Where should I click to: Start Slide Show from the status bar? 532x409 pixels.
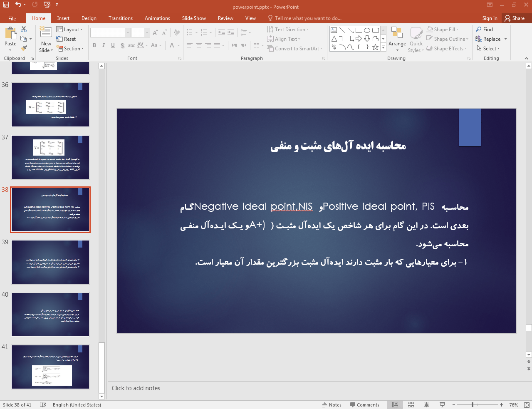point(441,404)
